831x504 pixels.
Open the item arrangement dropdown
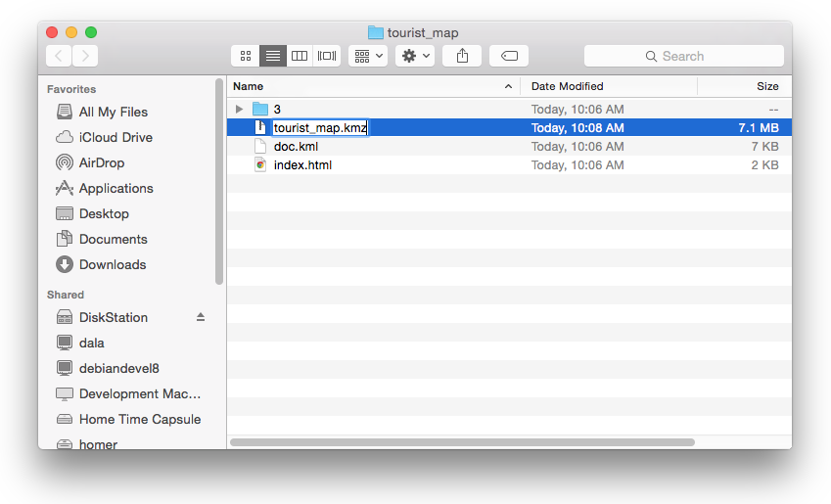[370, 56]
